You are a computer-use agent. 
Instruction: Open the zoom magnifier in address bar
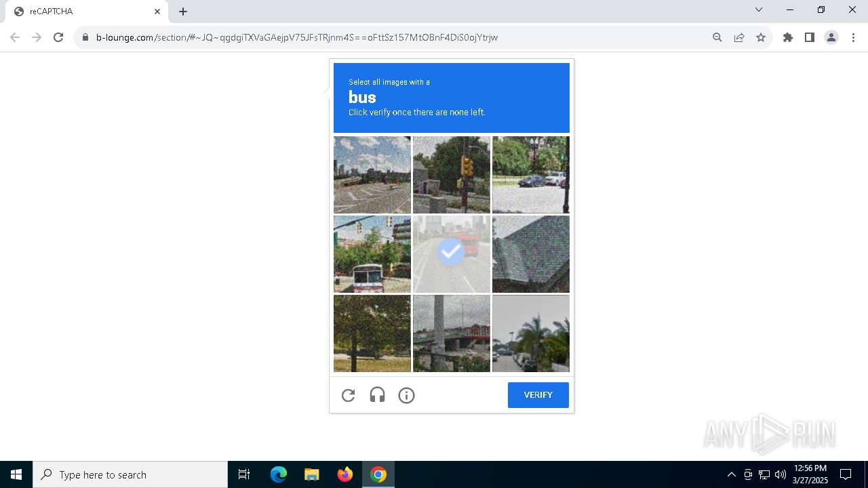pos(717,37)
